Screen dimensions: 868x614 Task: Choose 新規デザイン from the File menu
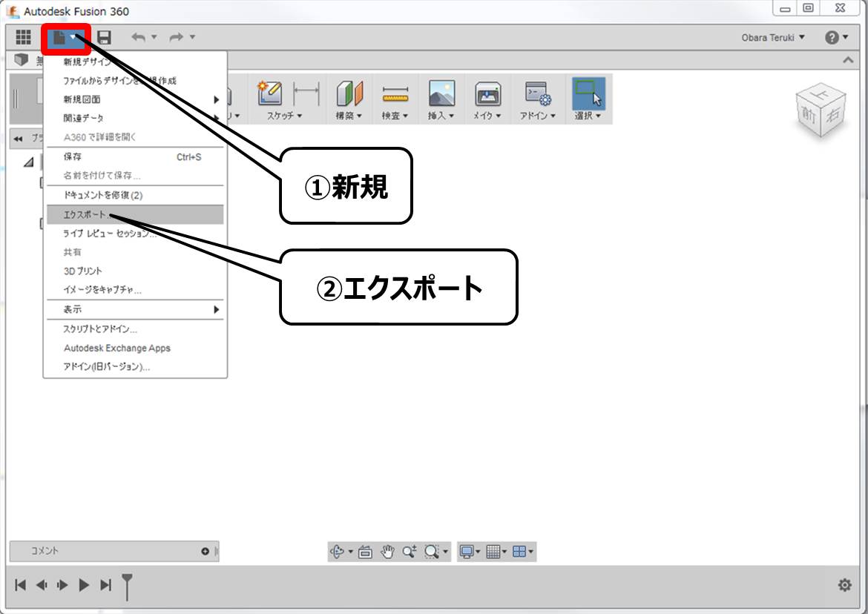(x=135, y=62)
